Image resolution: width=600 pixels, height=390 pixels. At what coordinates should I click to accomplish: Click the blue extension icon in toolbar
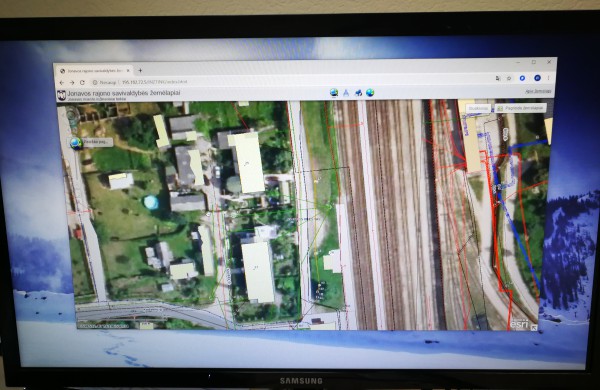pos(522,78)
